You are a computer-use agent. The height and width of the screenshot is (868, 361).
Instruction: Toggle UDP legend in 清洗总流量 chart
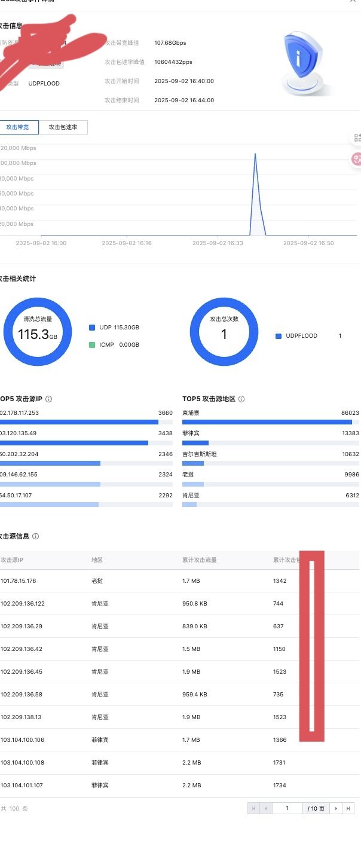(92, 328)
